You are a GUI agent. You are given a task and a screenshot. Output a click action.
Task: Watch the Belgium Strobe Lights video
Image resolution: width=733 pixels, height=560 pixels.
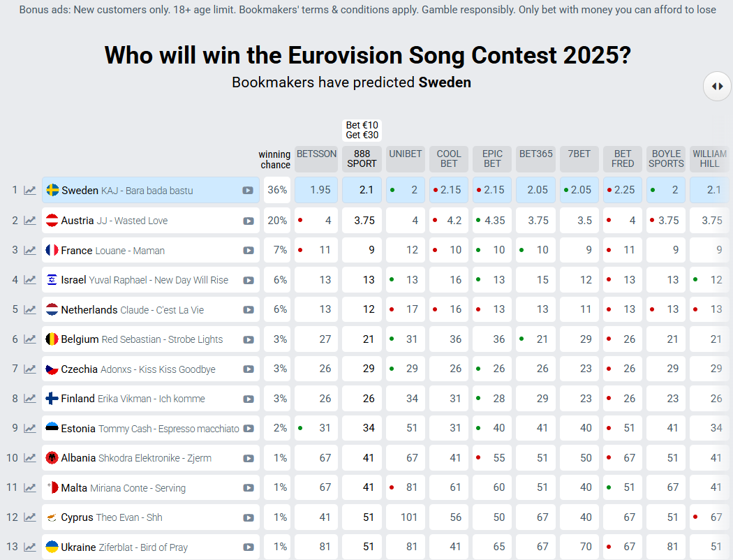coord(248,339)
